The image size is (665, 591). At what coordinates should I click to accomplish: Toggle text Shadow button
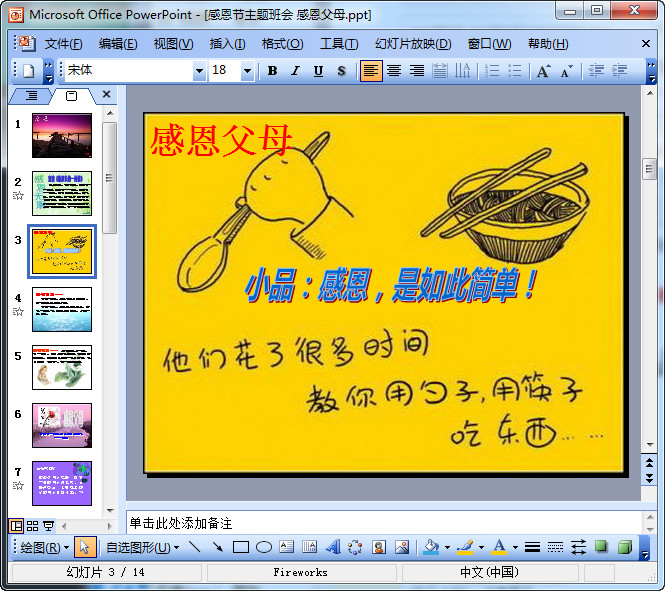coord(341,71)
